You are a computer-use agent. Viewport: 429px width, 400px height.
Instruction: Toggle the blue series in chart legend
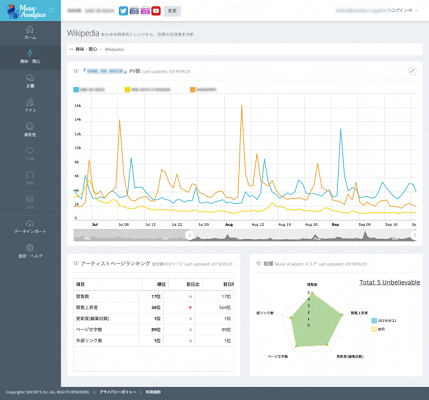(x=89, y=90)
